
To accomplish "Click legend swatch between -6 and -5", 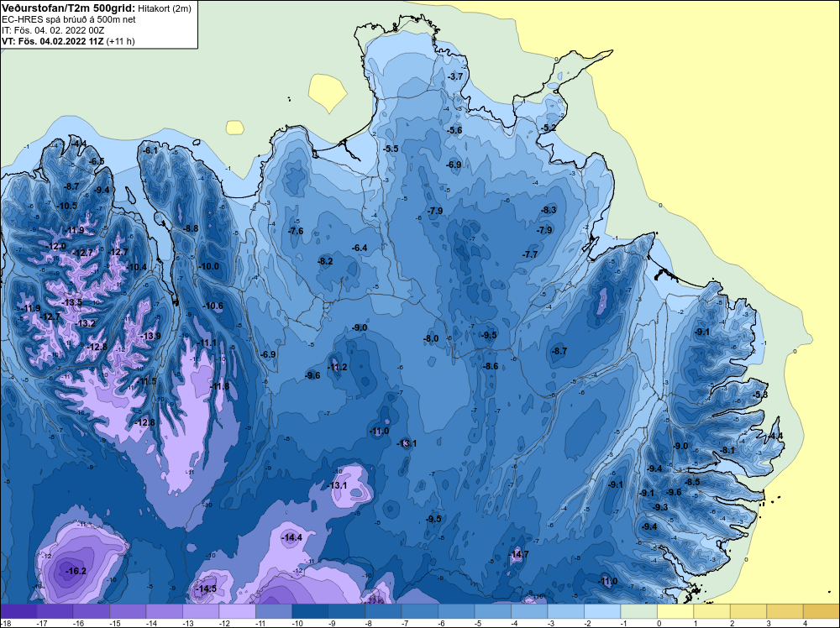I will point(456,611).
